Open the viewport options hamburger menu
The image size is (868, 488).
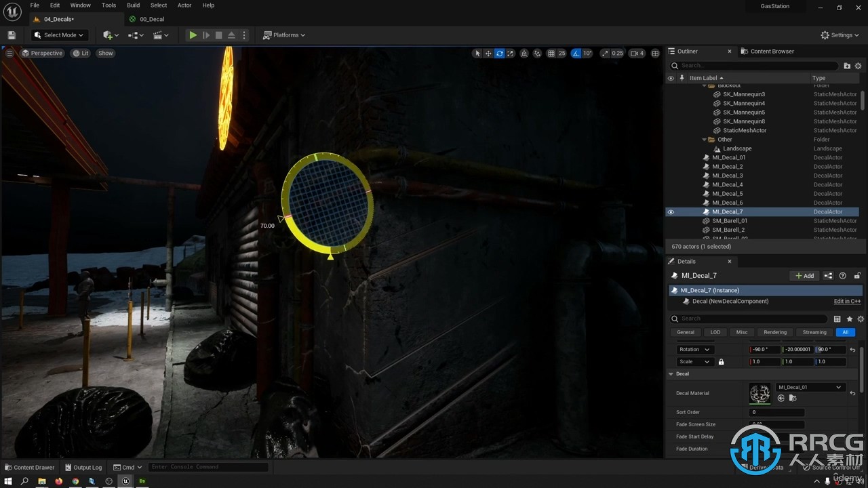(x=9, y=54)
